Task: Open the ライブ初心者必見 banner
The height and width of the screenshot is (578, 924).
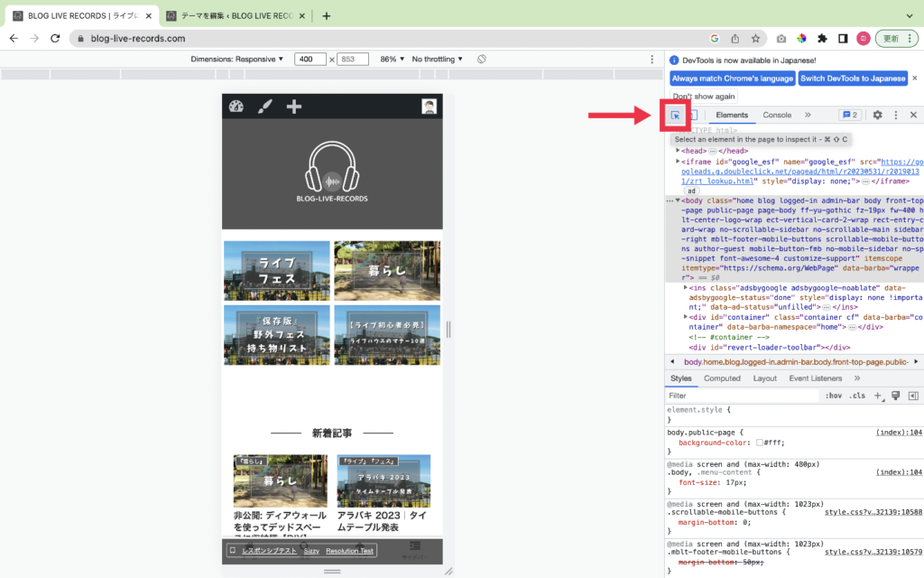Action: point(387,335)
